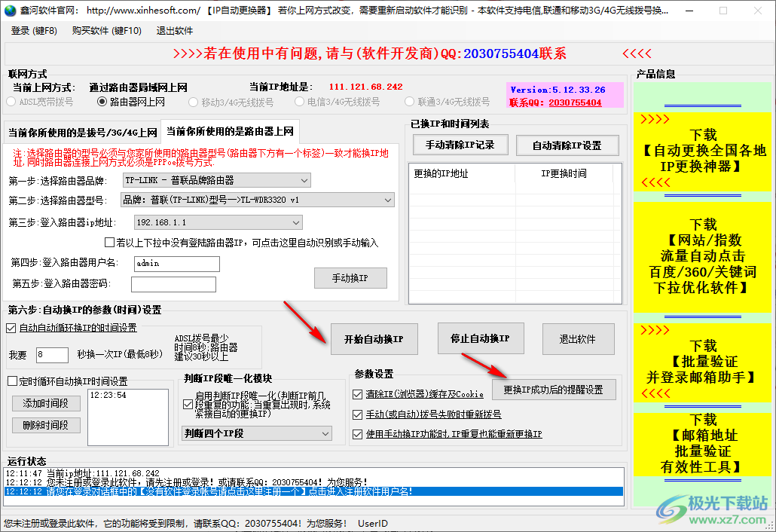Open the 登录 (键F8) menu
This screenshot has height=532, width=776.
[x=34, y=31]
